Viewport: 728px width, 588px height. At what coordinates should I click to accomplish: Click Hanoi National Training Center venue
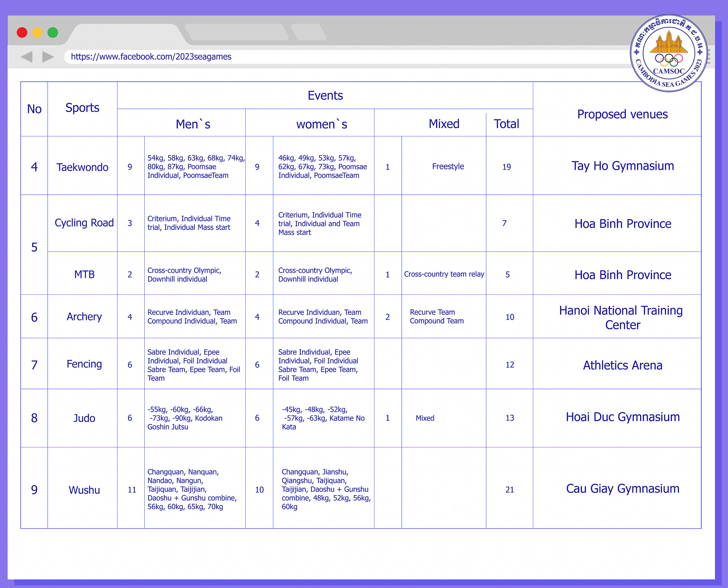click(x=621, y=318)
